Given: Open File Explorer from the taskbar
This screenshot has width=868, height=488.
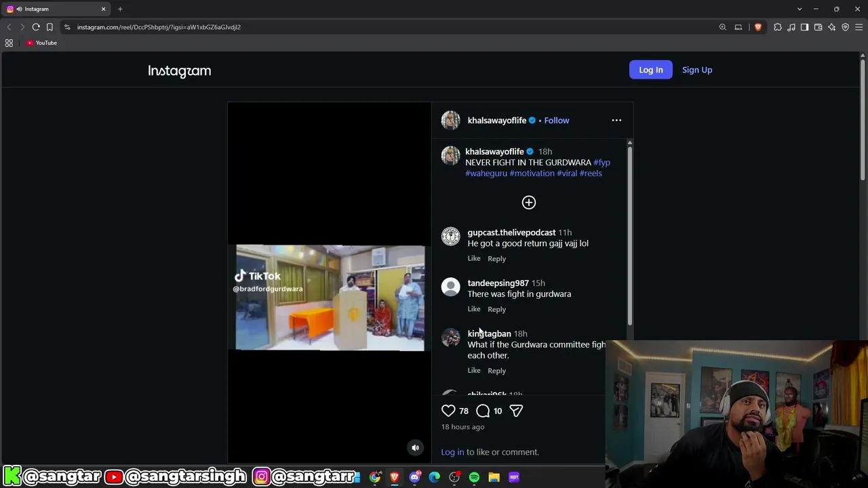Looking at the screenshot, I should point(494,477).
